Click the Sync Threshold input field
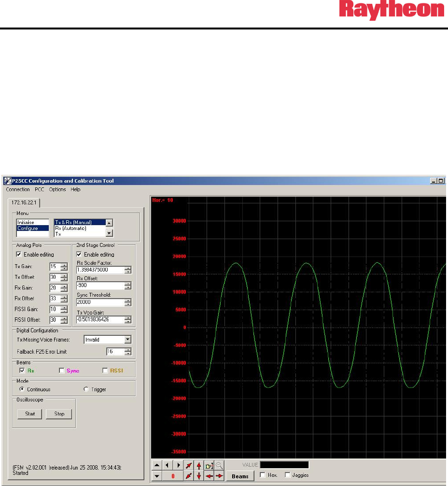The width and height of the screenshot is (448, 486). [x=100, y=302]
